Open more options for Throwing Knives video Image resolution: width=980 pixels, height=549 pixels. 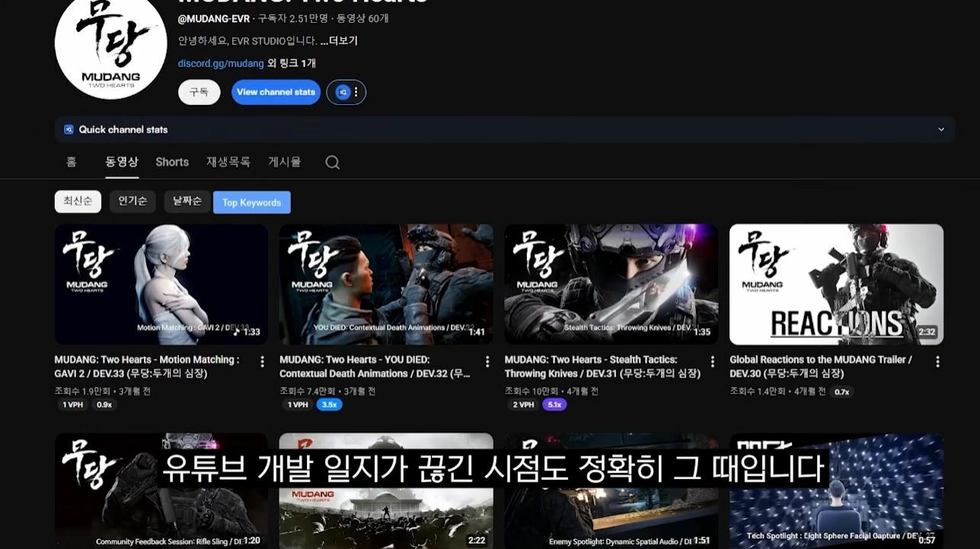point(713,362)
